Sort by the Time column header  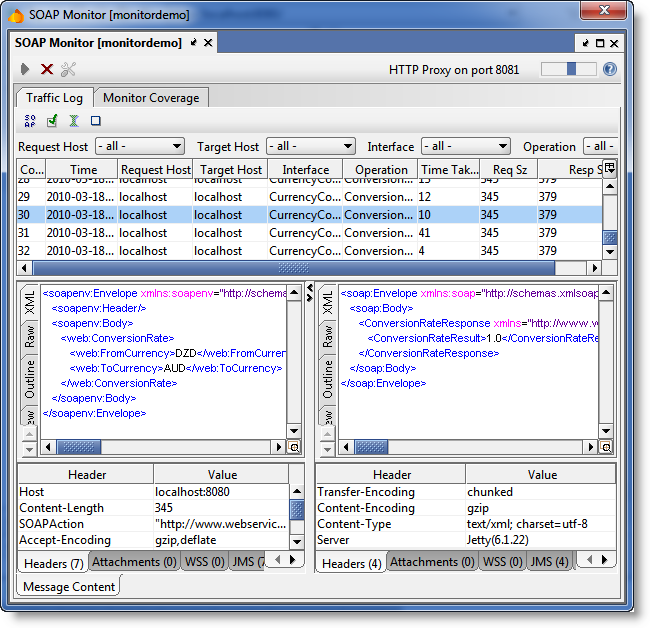pos(82,169)
